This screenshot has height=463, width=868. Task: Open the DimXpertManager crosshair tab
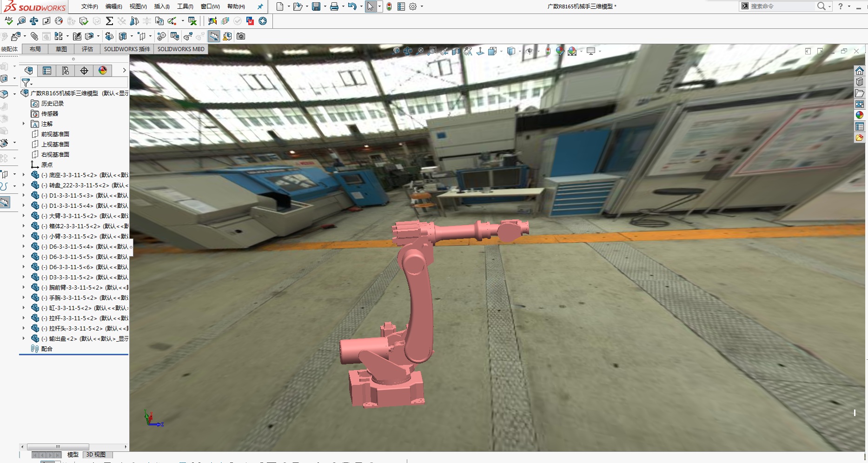[x=84, y=71]
